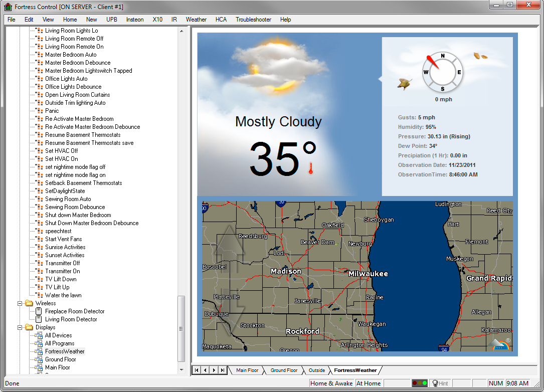Click the program icon beside Panic

pos(39,111)
